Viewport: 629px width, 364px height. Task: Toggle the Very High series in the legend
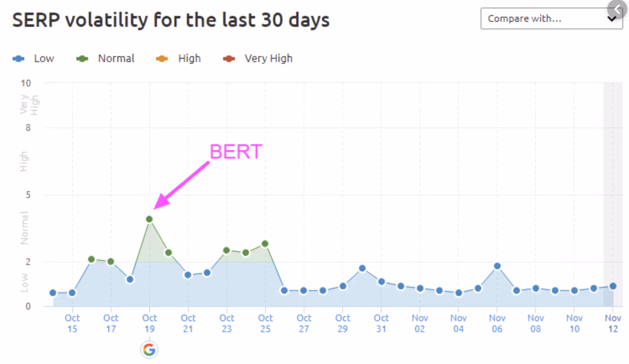click(257, 58)
